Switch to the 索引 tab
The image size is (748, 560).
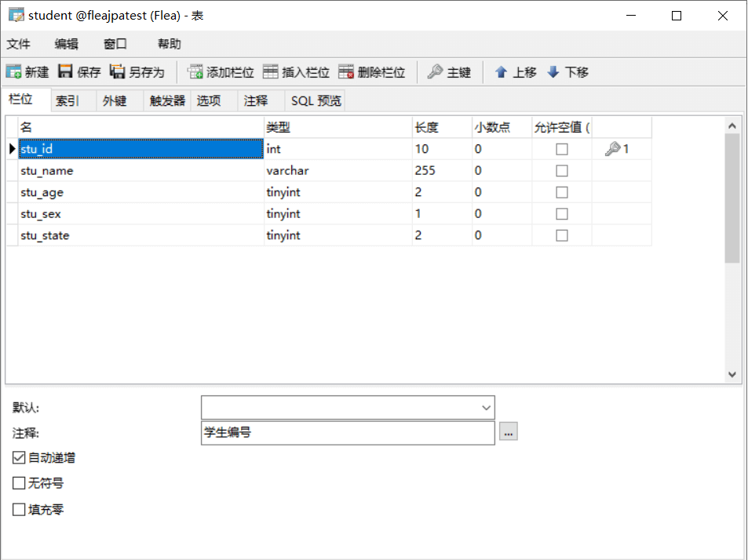(68, 101)
